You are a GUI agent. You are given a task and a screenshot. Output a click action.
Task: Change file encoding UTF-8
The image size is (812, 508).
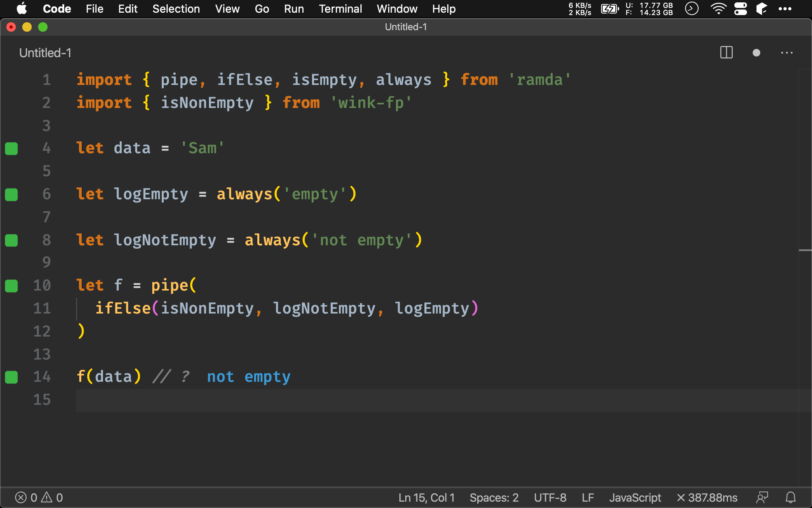(550, 498)
